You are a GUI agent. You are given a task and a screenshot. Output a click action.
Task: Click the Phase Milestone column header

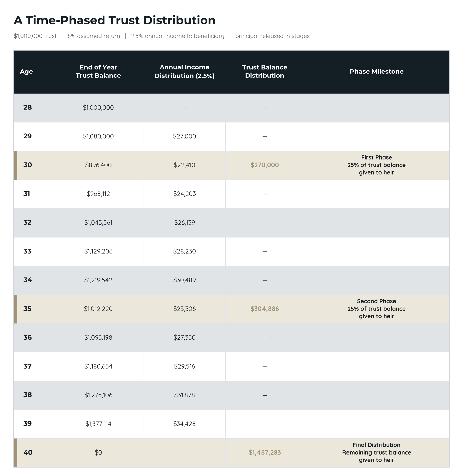pos(377,72)
